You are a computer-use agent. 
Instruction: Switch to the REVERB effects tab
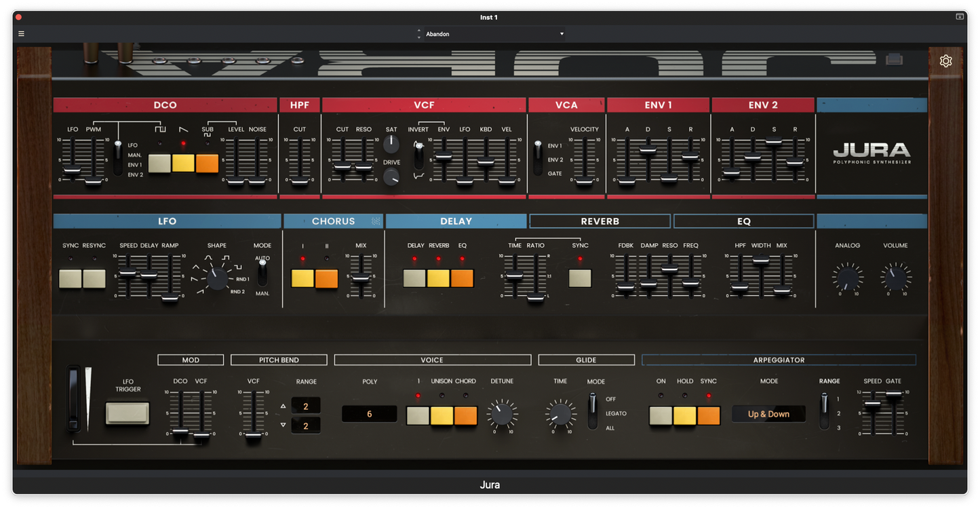click(600, 221)
